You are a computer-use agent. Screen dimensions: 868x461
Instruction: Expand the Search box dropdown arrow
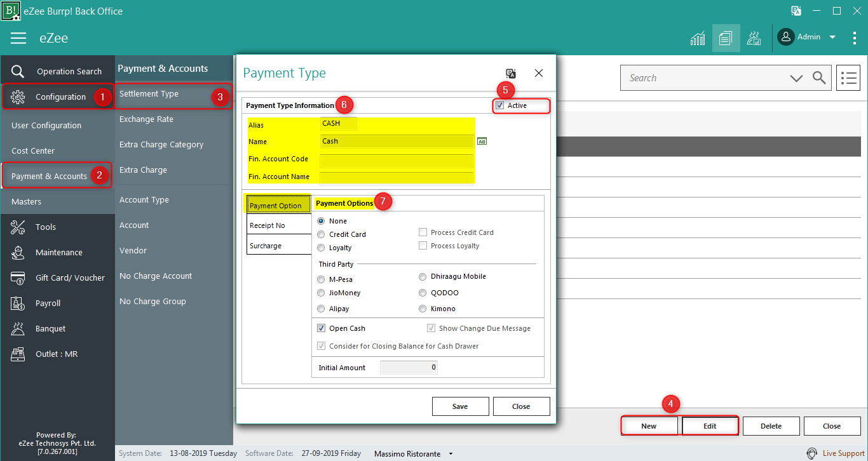796,78
